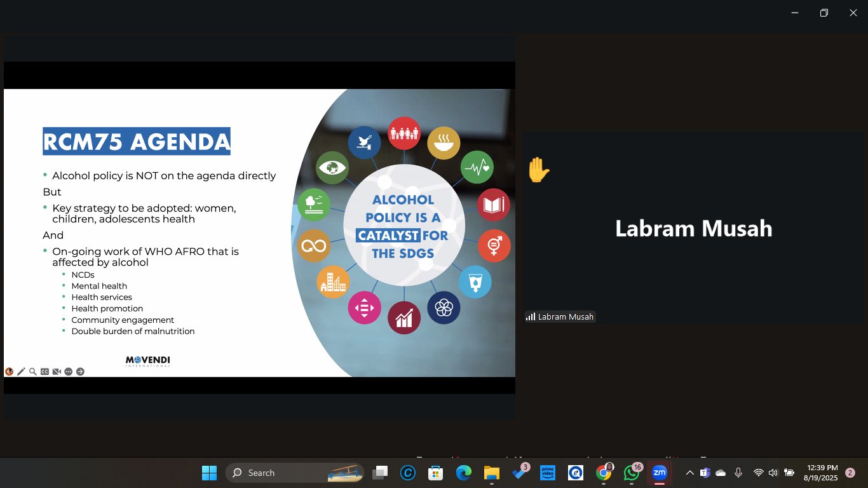The height and width of the screenshot is (488, 868).
Task: Select the pen annotation tool on slide
Action: [x=21, y=372]
